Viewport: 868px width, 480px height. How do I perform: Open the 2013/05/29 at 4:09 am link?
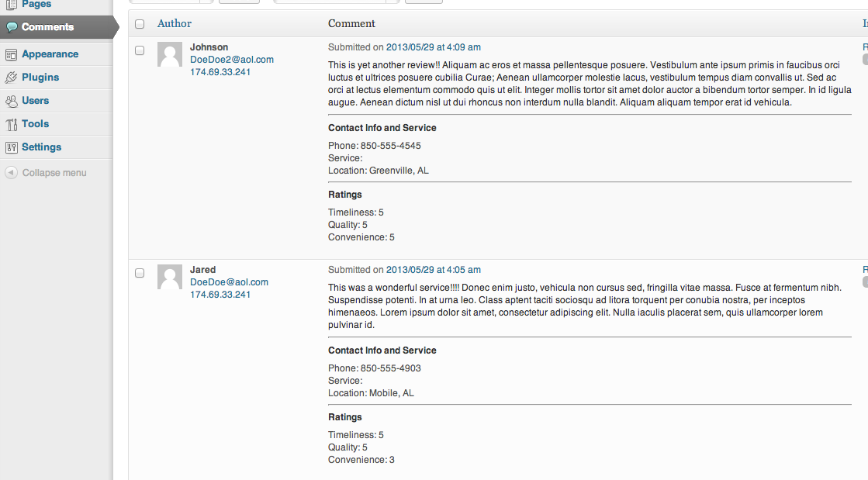click(434, 47)
